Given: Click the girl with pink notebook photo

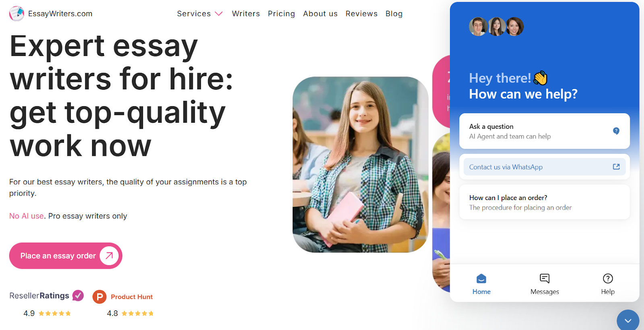Looking at the screenshot, I should pyautogui.click(x=360, y=165).
